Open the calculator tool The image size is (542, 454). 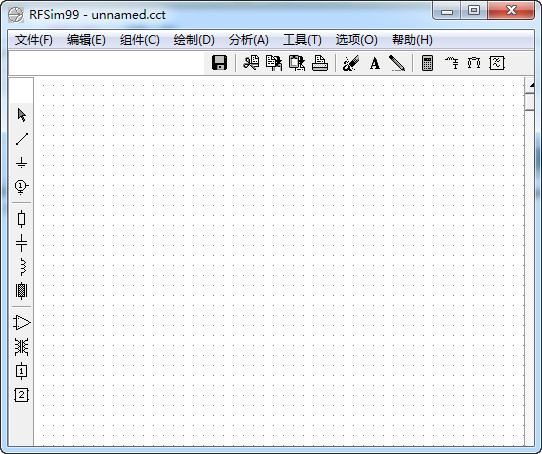coord(428,63)
